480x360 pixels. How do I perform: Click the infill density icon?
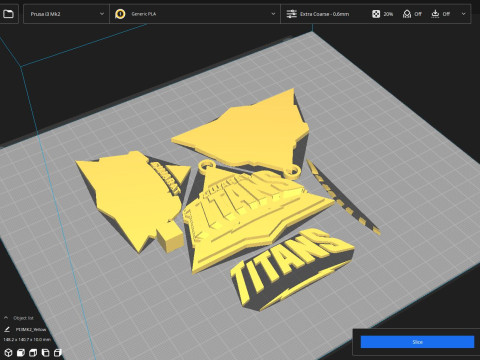click(x=376, y=14)
